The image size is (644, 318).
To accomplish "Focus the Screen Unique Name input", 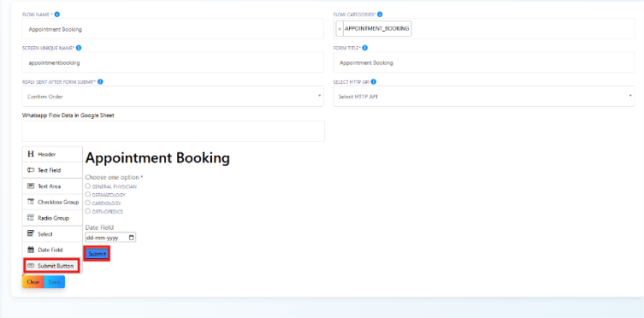I will (x=173, y=62).
